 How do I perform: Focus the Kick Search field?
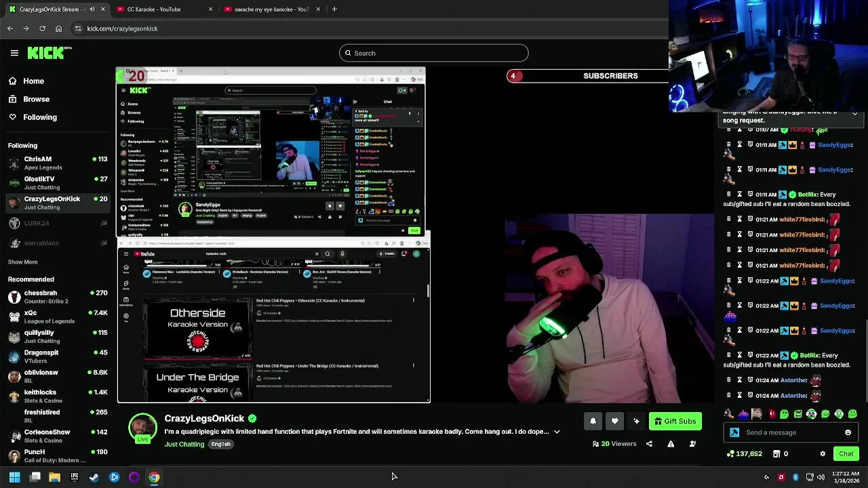434,53
